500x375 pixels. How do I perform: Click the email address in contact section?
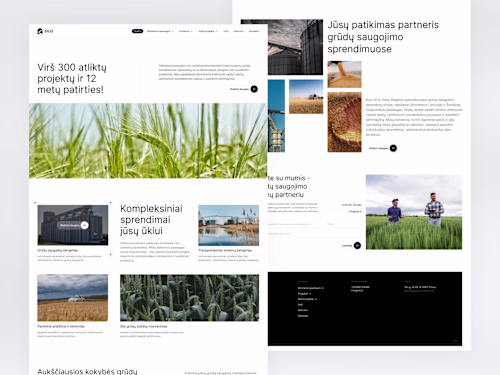[x=355, y=211]
